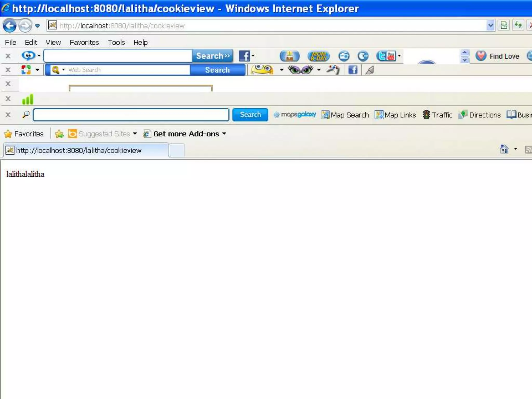Refresh the page with green arrows icon
Viewport: 532px width, 399px height.
(x=518, y=25)
